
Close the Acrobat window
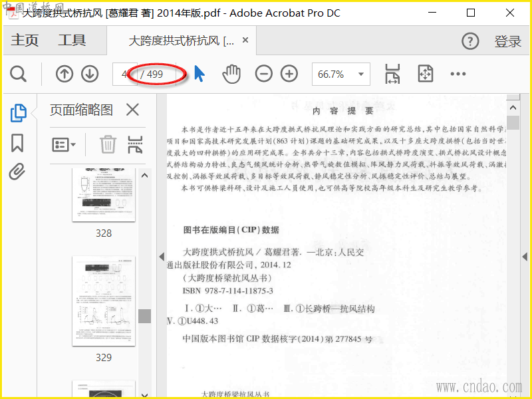509,13
